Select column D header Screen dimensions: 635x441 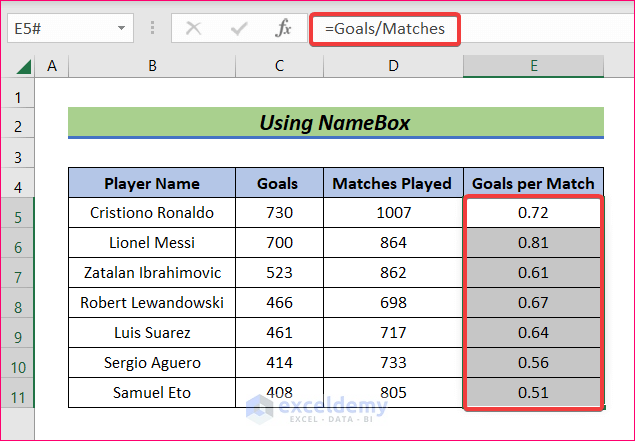coord(393,67)
